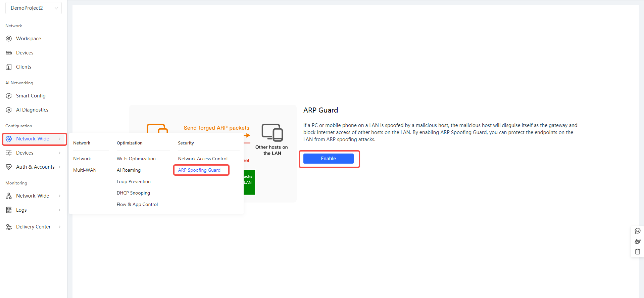The height and width of the screenshot is (298, 644).
Task: Click the Delivery Center icon
Action: click(9, 227)
